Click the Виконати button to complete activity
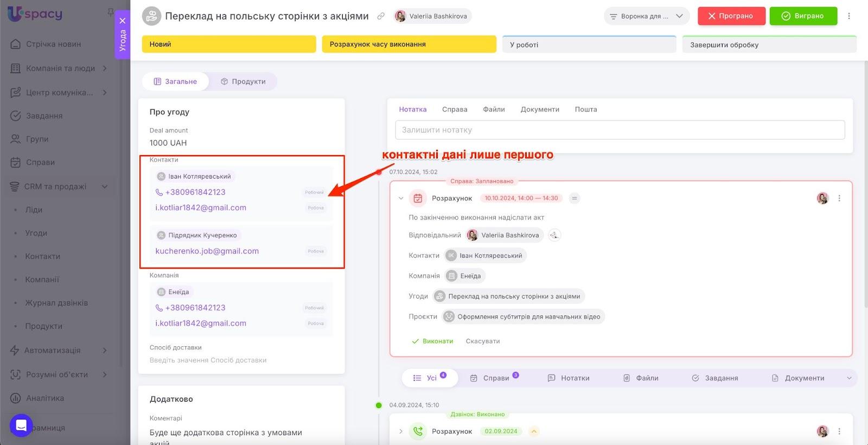This screenshot has width=868, height=445. coord(432,341)
